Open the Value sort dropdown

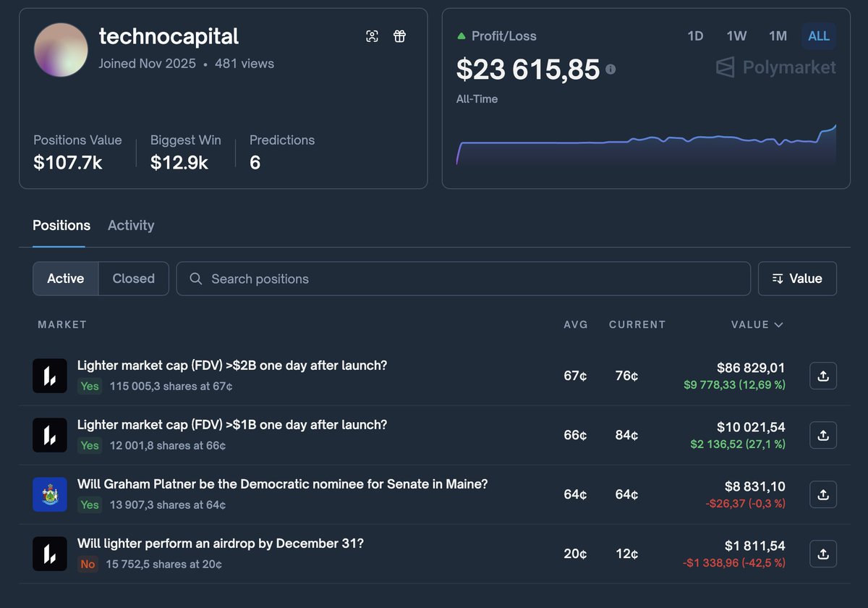click(797, 279)
